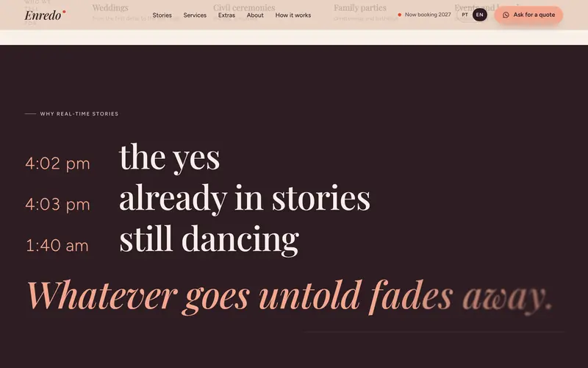The image size is (588, 368).
Task: Click the 1:40 am timestamp
Action: [x=57, y=246]
